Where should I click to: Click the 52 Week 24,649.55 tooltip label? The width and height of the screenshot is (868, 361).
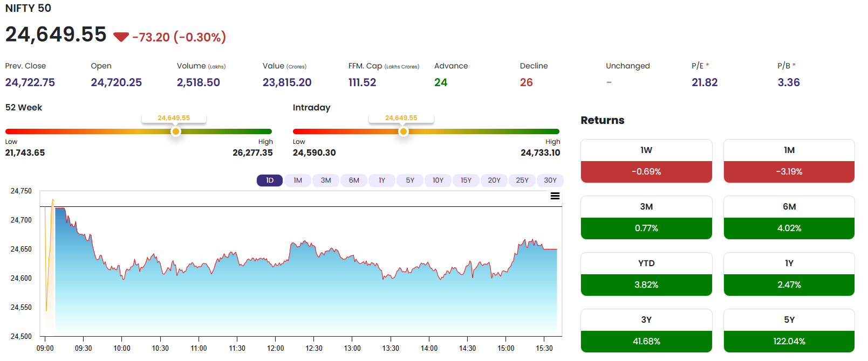[x=174, y=118]
